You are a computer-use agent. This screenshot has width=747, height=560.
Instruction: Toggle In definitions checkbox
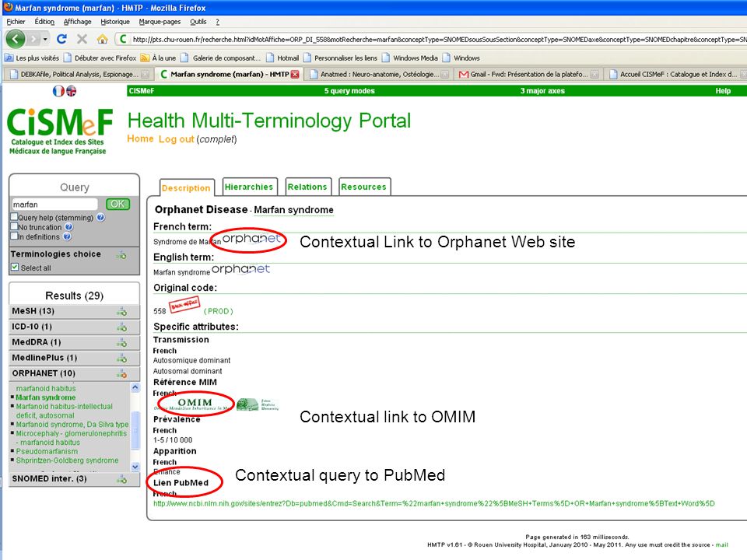click(x=14, y=236)
